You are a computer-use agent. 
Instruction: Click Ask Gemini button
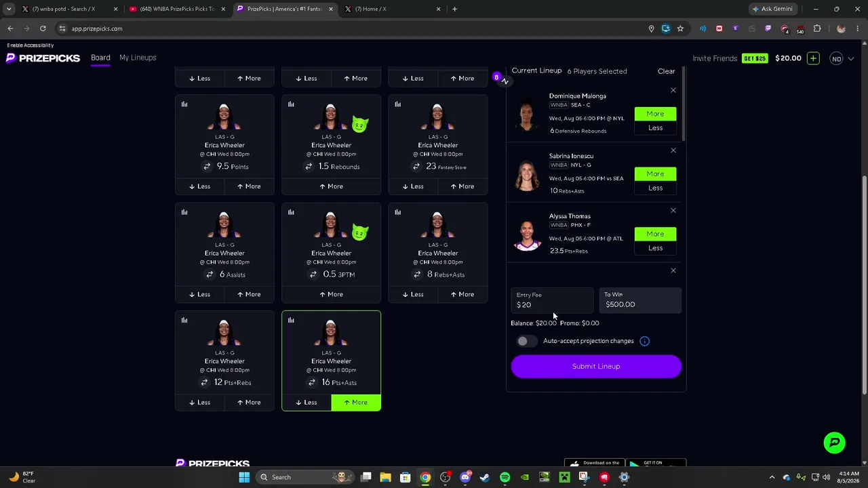(772, 9)
